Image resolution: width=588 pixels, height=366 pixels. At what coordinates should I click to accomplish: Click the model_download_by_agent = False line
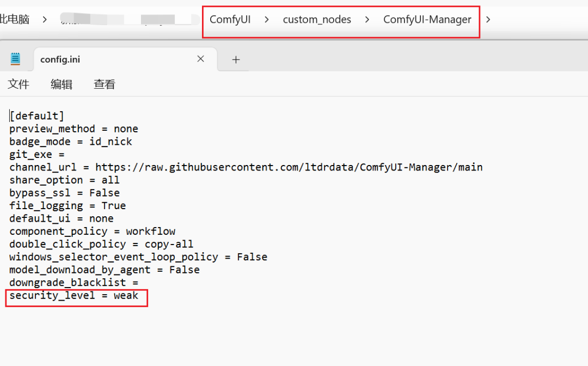coord(105,270)
